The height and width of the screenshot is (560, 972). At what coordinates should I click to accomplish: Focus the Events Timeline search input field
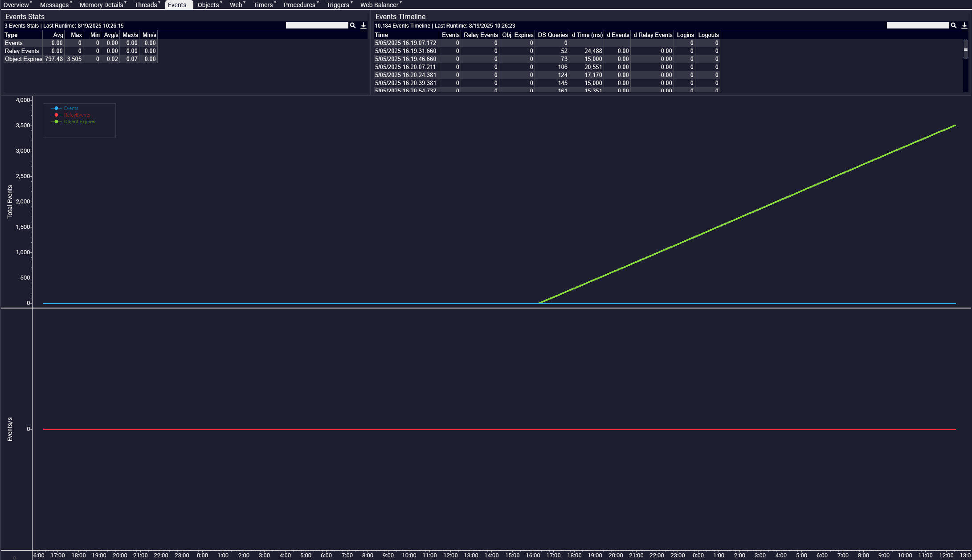pos(918,26)
